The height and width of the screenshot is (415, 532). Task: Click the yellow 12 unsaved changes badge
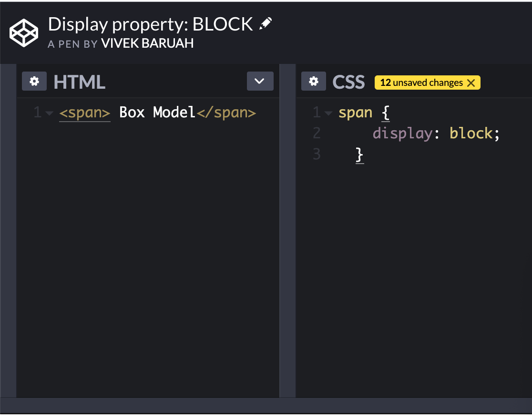pyautogui.click(x=422, y=83)
